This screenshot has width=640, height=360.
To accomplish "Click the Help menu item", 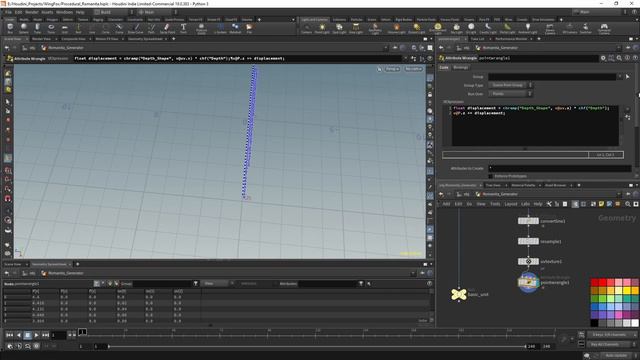I will click(x=80, y=12).
